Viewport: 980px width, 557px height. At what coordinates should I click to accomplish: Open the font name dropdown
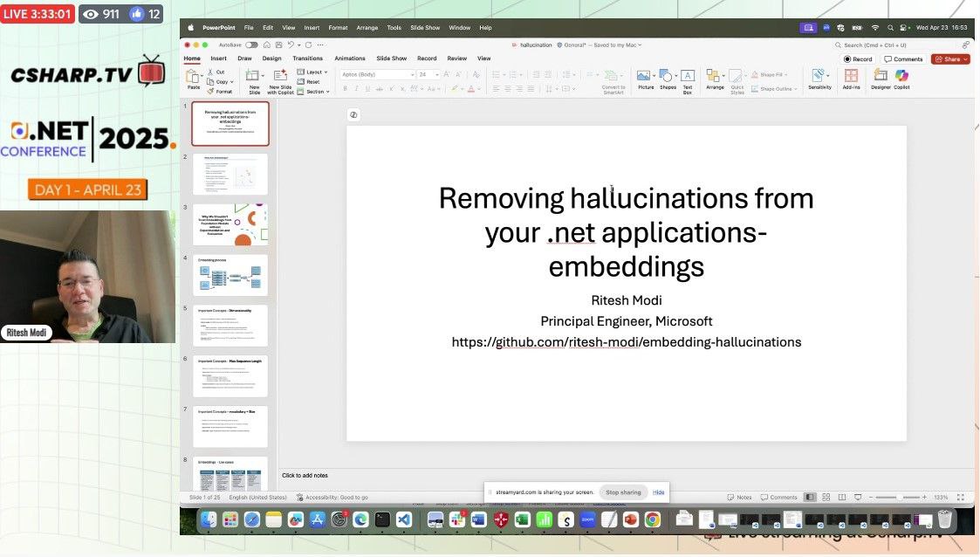coord(376,75)
